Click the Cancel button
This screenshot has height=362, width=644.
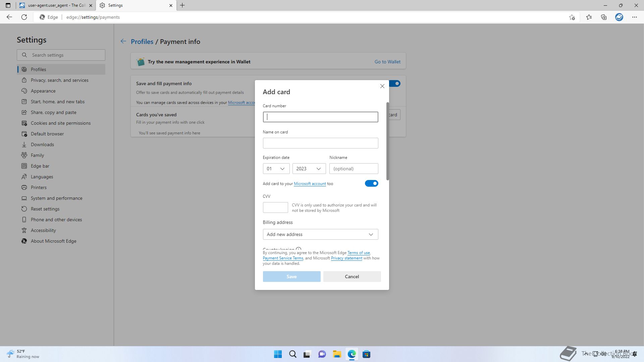352,277
